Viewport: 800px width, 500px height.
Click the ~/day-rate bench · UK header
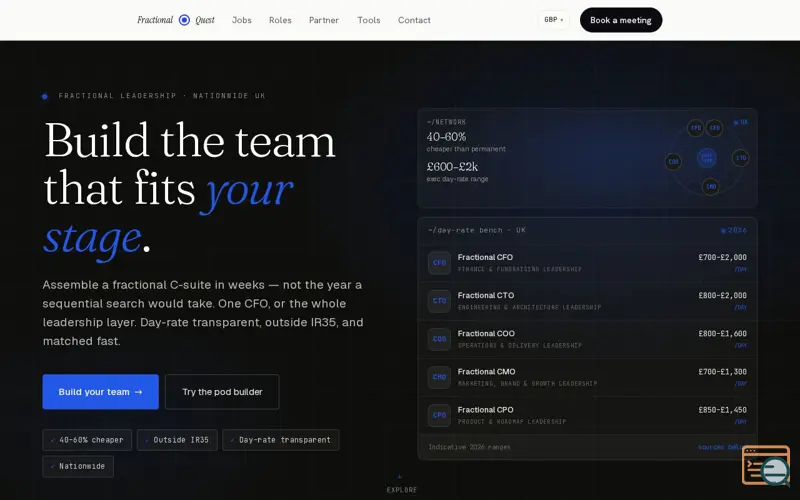pos(477,230)
